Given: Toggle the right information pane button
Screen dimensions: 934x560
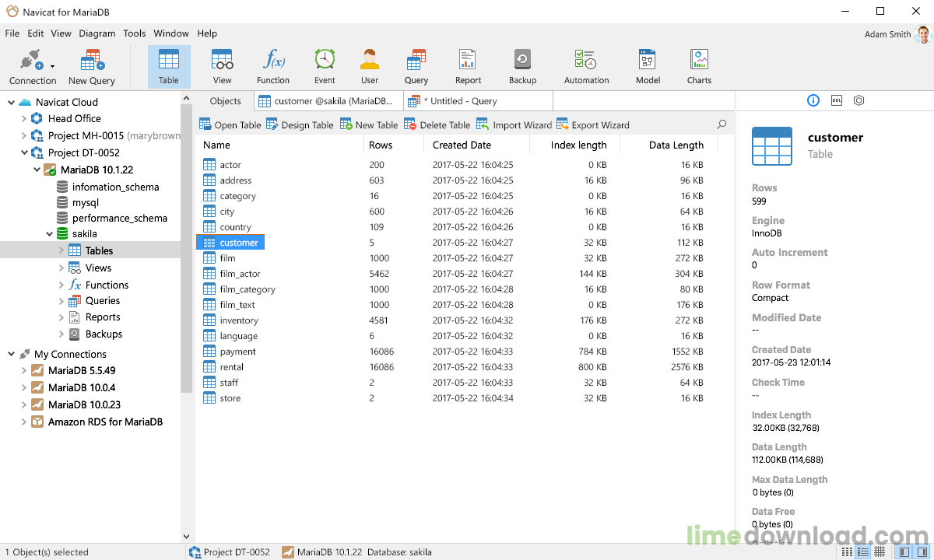Looking at the screenshot, I should point(921,552).
